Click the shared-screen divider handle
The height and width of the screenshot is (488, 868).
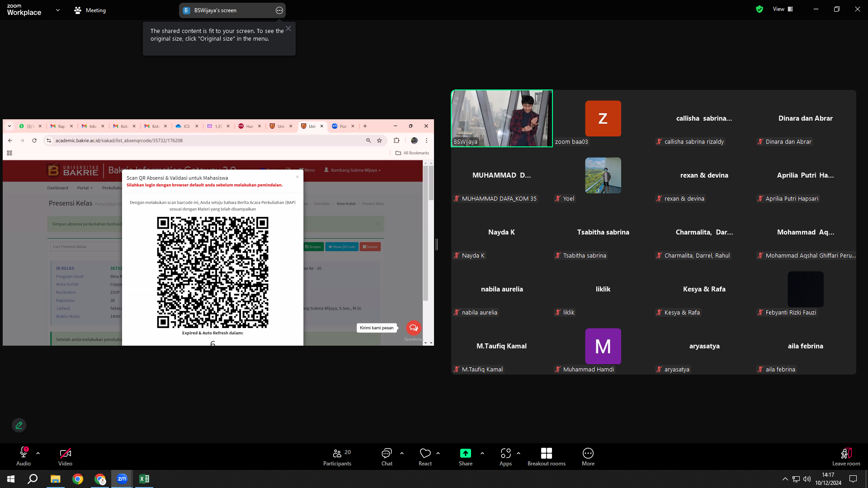coord(437,244)
